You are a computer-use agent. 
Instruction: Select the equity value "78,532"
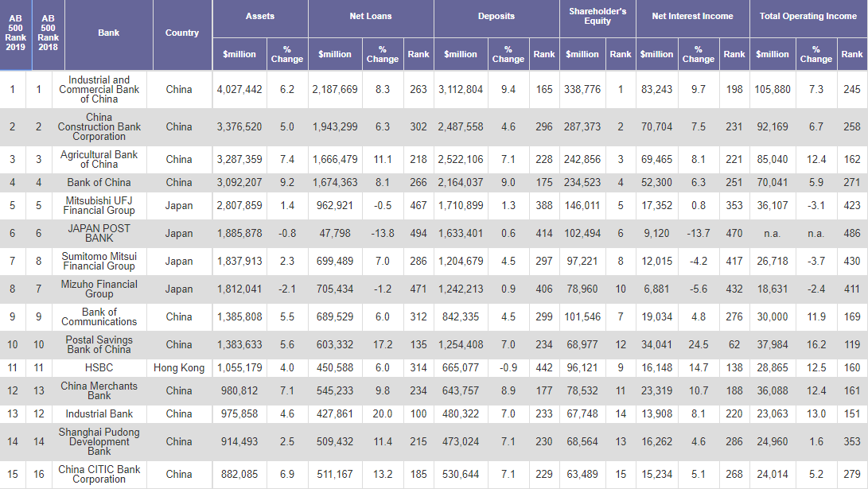[582, 390]
